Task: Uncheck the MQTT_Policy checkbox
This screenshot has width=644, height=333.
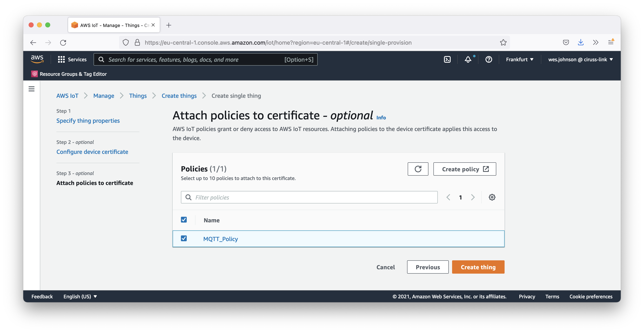Action: click(184, 238)
